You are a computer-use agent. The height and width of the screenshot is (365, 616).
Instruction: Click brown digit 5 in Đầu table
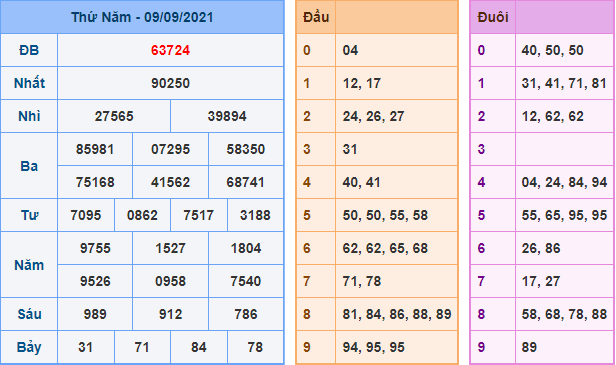click(x=307, y=215)
